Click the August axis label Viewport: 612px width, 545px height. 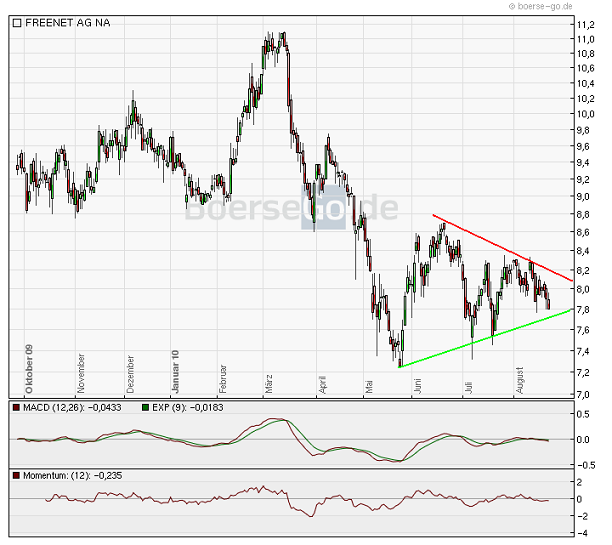pos(519,380)
